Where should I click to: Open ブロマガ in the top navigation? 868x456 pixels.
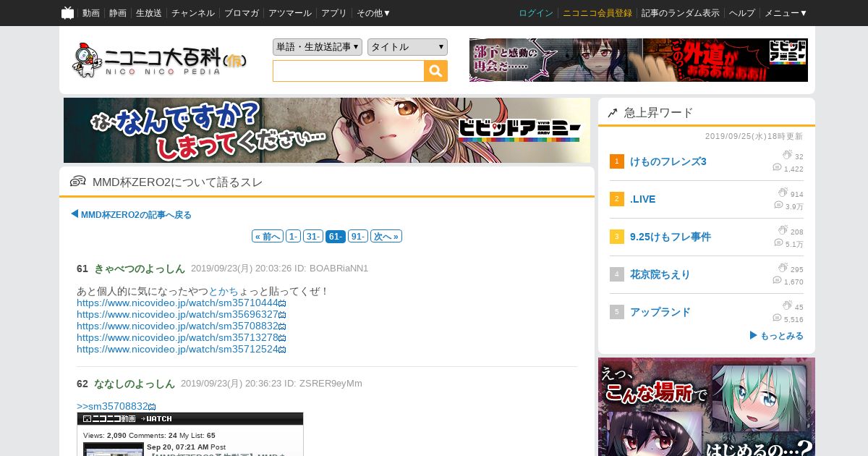pos(242,13)
